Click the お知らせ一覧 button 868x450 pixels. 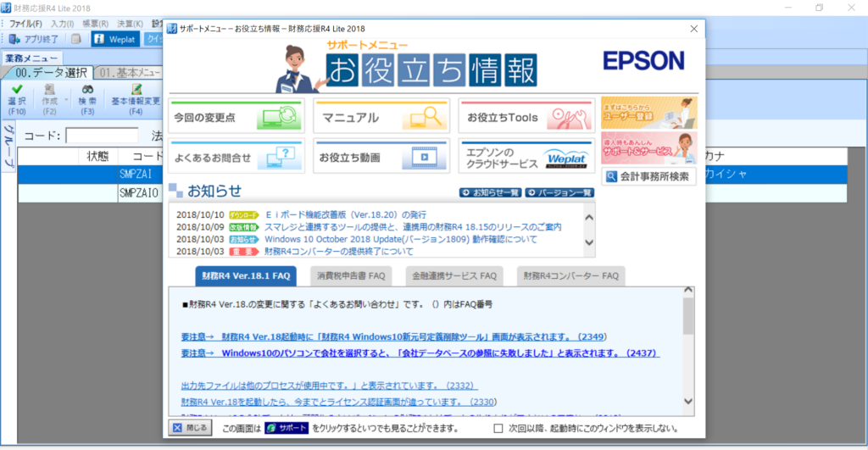[x=490, y=192]
